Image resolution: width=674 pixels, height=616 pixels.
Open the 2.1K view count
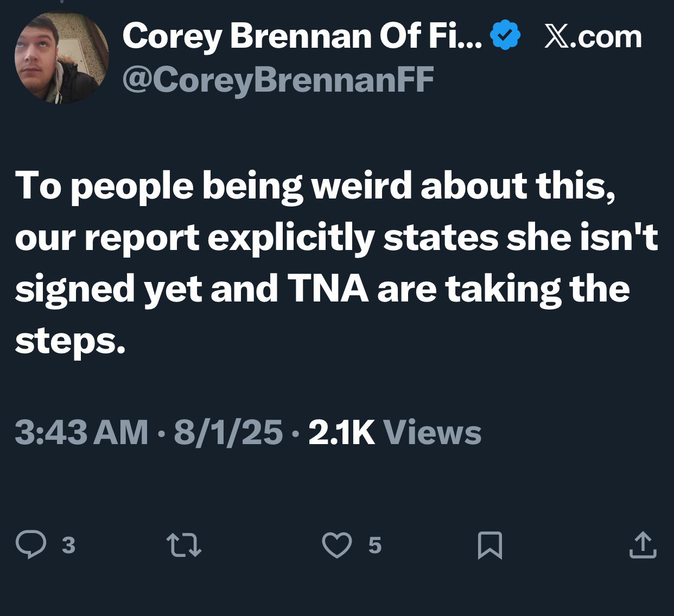coord(341,433)
